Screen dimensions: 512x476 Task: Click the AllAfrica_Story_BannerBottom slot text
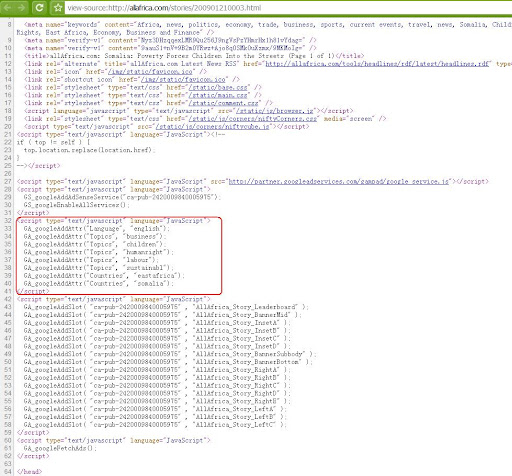[247, 362]
